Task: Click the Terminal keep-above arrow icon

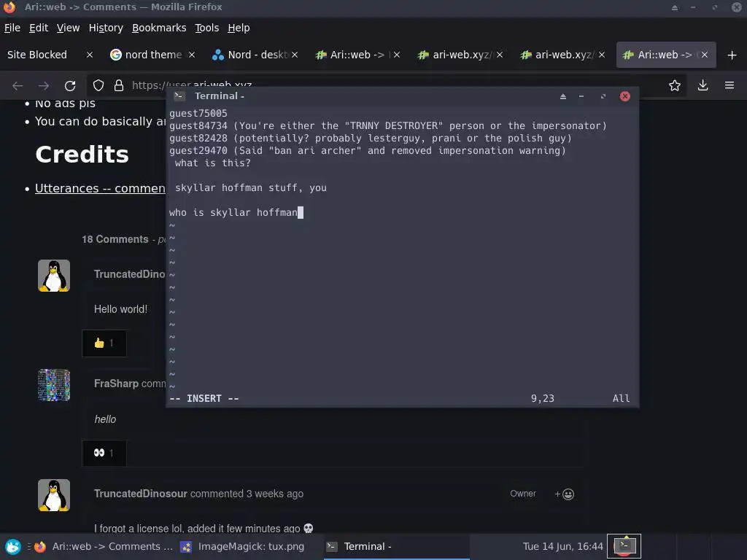Action: pyautogui.click(x=563, y=96)
